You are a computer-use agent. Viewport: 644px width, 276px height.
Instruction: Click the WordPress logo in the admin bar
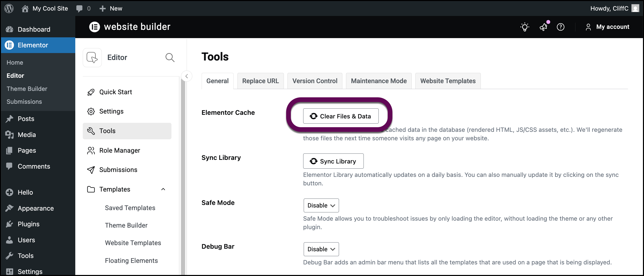(x=9, y=8)
